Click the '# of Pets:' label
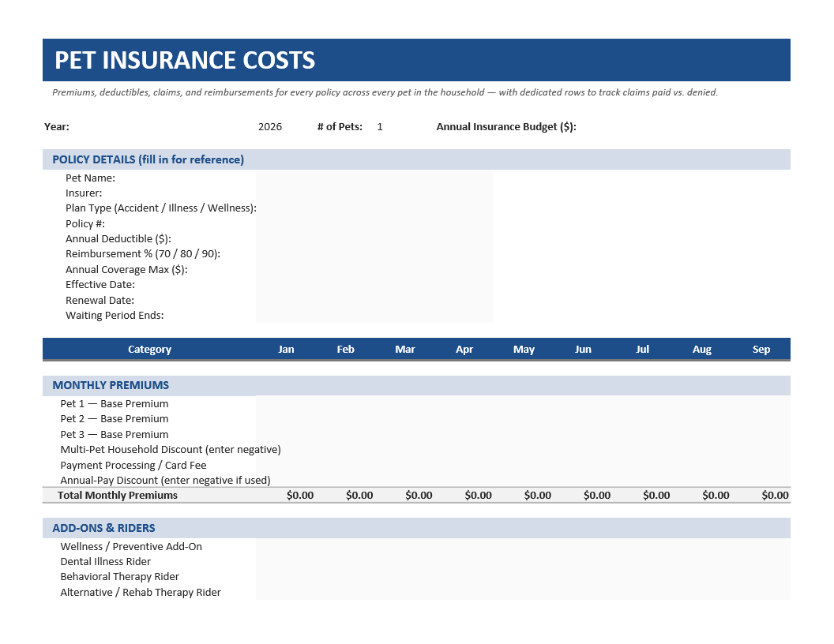 pyautogui.click(x=340, y=126)
